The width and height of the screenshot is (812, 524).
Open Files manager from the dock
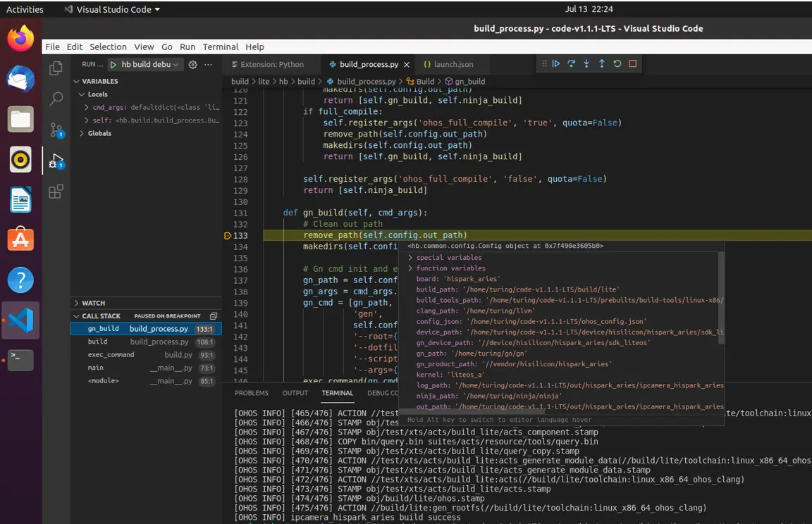[20, 119]
